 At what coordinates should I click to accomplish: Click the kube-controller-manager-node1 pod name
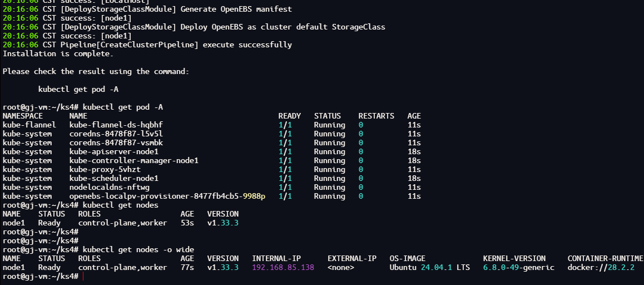(x=134, y=161)
